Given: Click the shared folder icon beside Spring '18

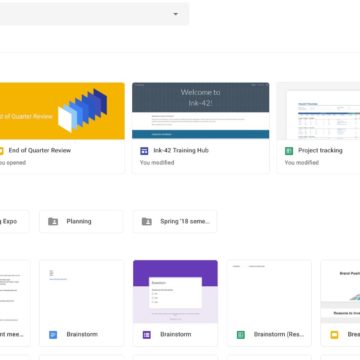Looking at the screenshot, I should 147,221.
